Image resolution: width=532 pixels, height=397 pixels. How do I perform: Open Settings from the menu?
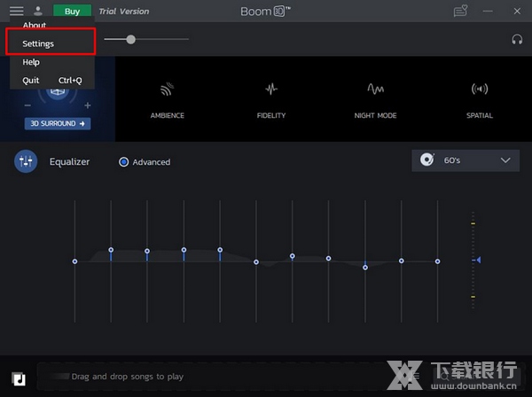tap(38, 43)
